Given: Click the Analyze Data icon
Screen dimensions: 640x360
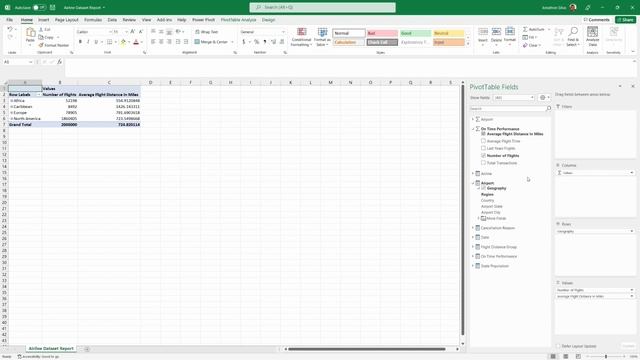Looking at the screenshot, I should 592,32.
